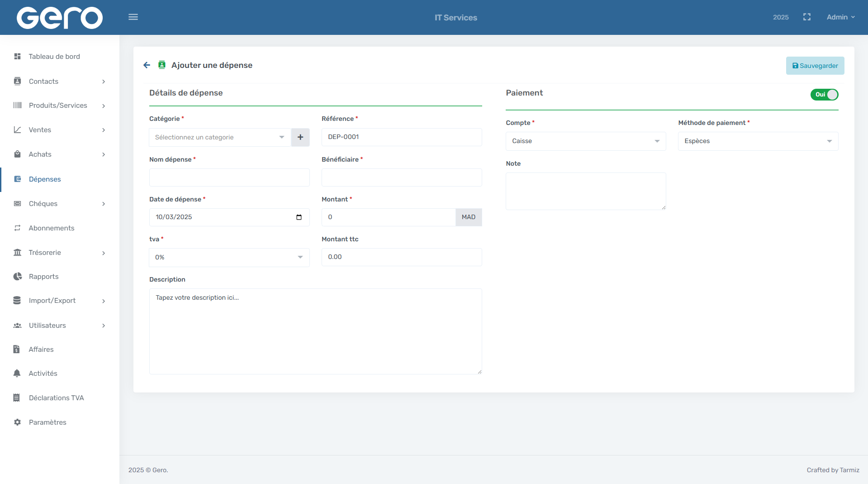This screenshot has width=868, height=484.
Task: Click the hamburger menu icon
Action: click(133, 17)
